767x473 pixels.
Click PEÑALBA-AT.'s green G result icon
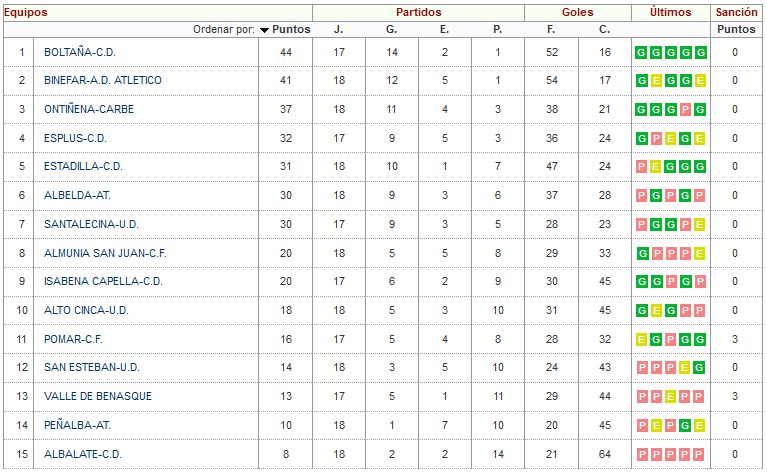[x=685, y=426]
